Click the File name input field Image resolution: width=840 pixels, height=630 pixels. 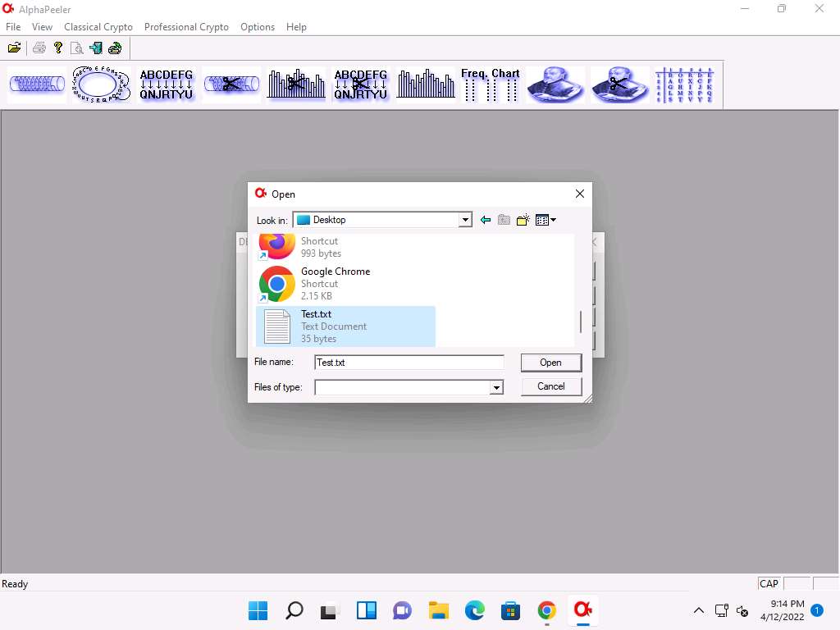tap(409, 363)
